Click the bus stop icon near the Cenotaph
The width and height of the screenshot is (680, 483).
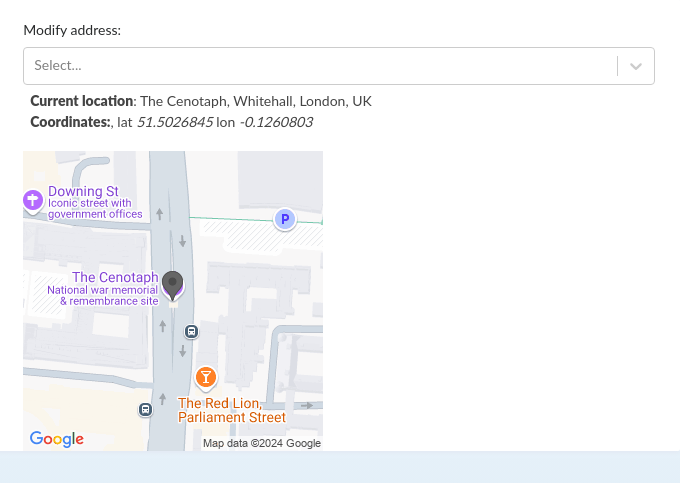[191, 332]
